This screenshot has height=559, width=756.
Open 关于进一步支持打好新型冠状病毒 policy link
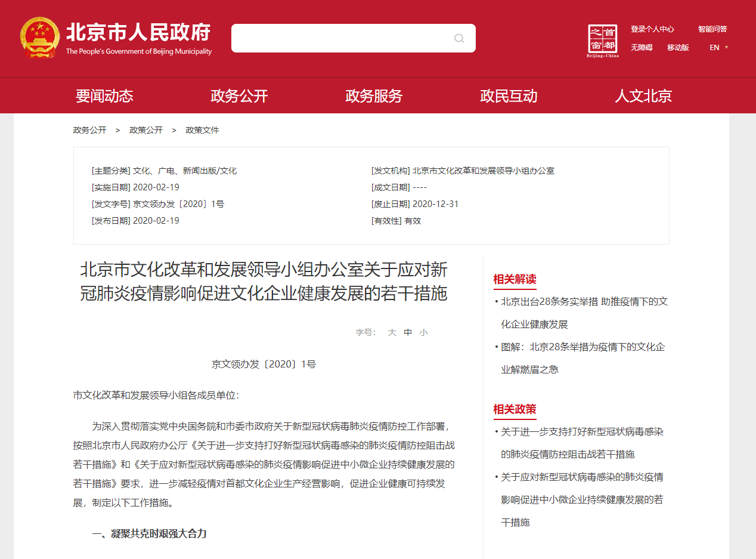582,443
